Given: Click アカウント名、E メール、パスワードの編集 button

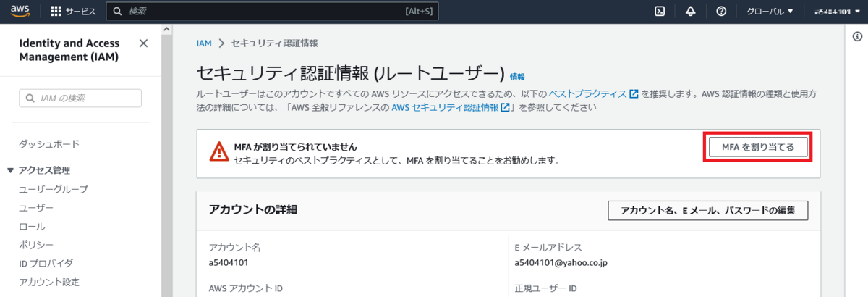Looking at the screenshot, I should point(707,210).
